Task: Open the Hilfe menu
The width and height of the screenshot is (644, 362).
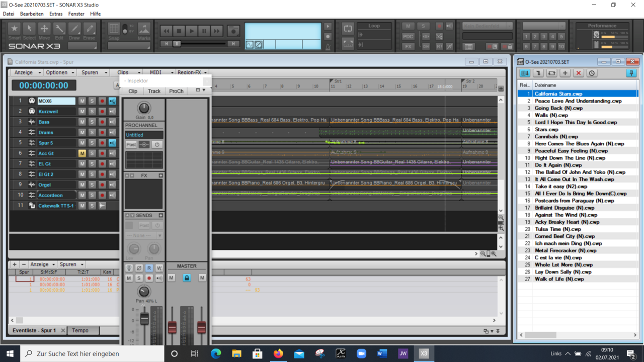Action: point(95,14)
